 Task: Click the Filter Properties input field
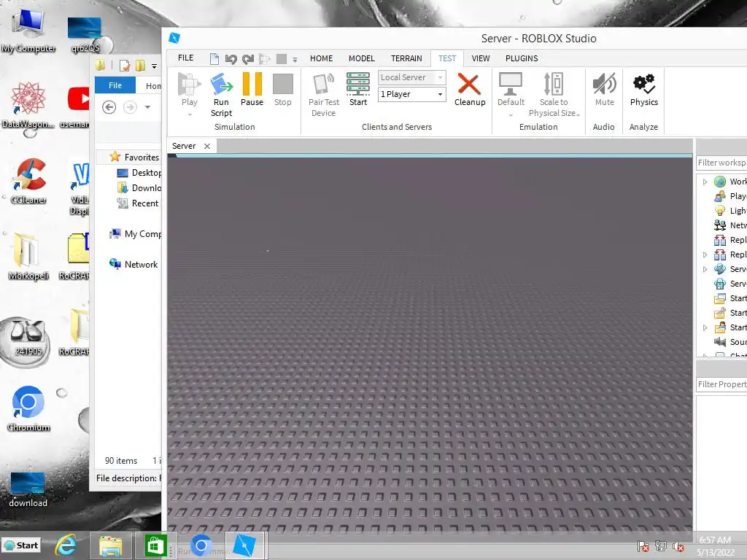tap(721, 384)
